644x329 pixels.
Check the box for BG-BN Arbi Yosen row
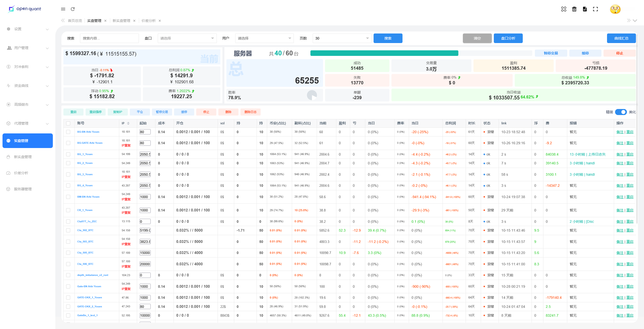[68, 132]
